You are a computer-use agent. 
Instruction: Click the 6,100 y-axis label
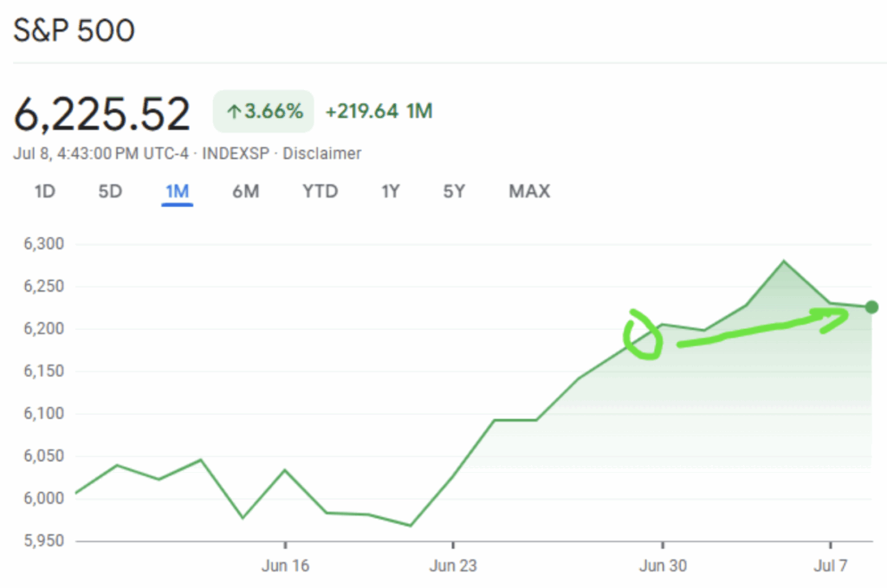coord(43,414)
